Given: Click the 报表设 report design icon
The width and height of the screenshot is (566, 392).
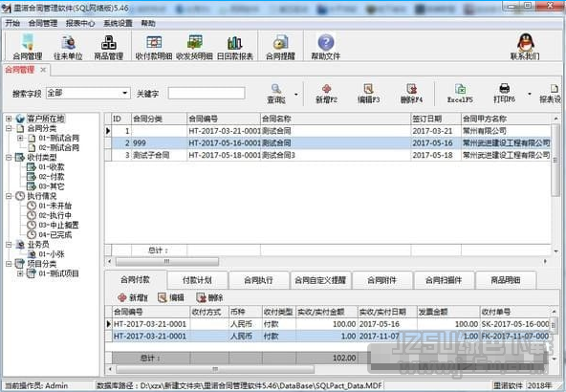Looking at the screenshot, I should pyautogui.click(x=551, y=94).
